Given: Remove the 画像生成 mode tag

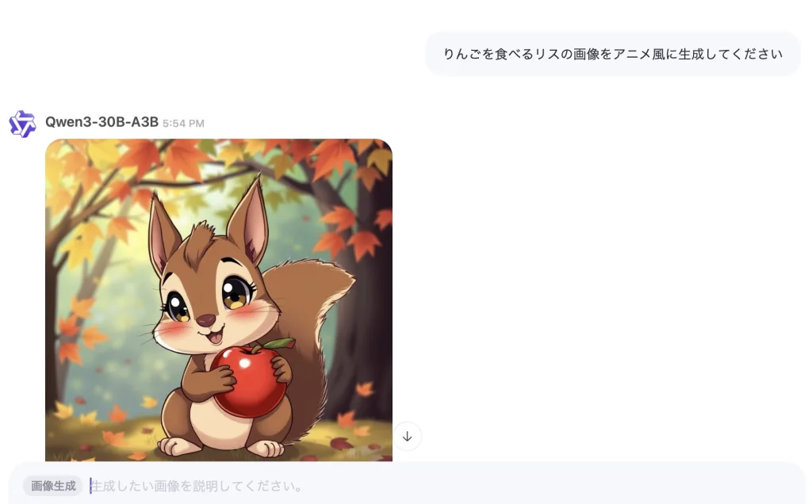Looking at the screenshot, I should click(53, 486).
